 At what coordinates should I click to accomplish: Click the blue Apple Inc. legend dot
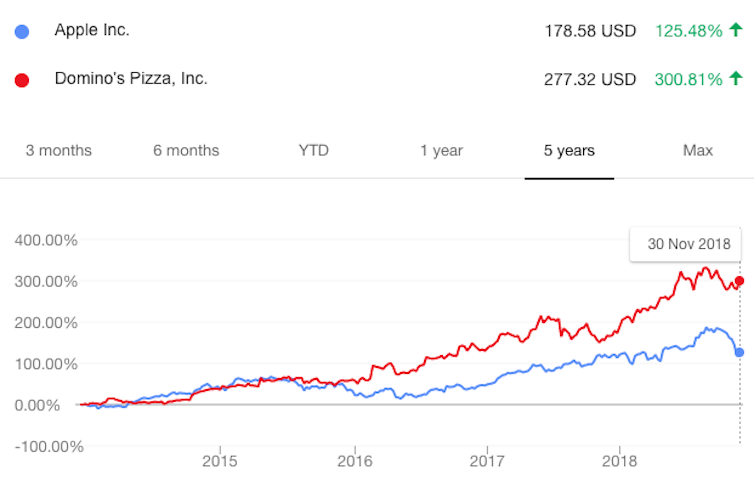(23, 31)
